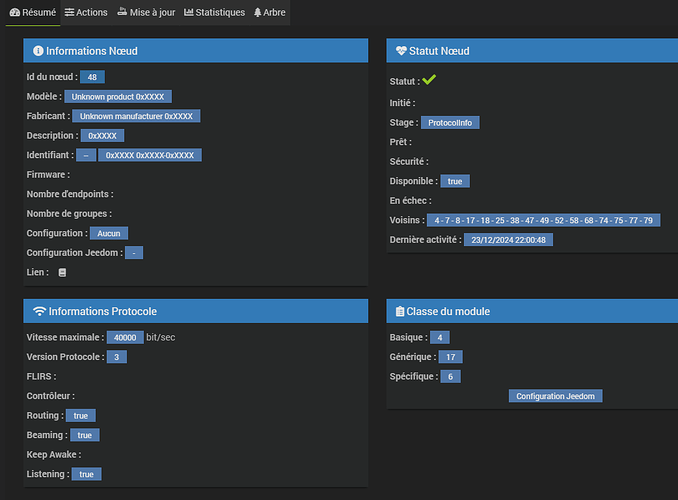Click the Unknown product 0xXXXX model label
The height and width of the screenshot is (500, 678).
point(120,97)
